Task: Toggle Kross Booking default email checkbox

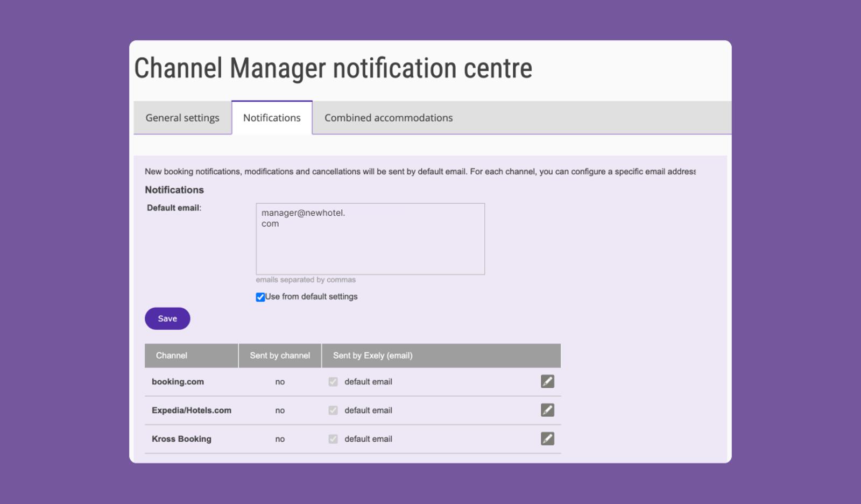Action: click(x=333, y=439)
